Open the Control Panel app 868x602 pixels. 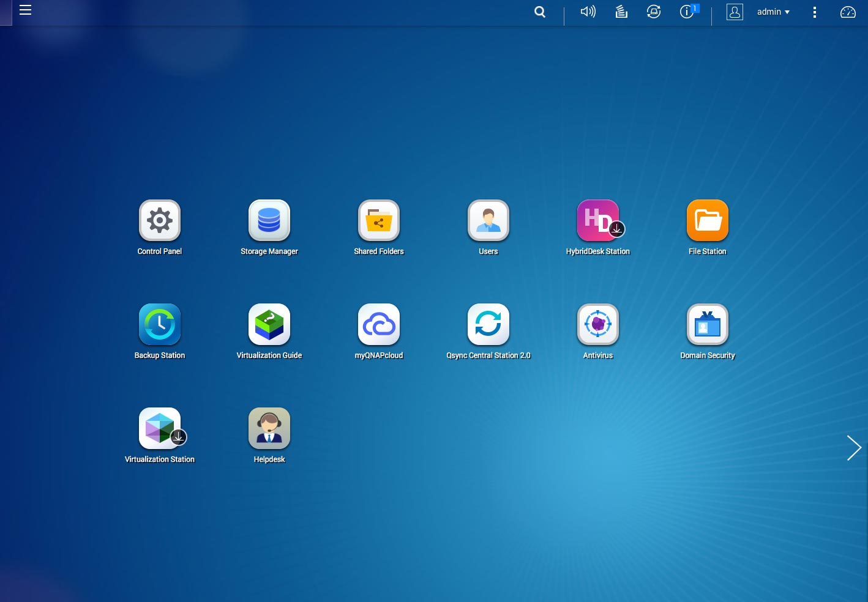pyautogui.click(x=160, y=221)
